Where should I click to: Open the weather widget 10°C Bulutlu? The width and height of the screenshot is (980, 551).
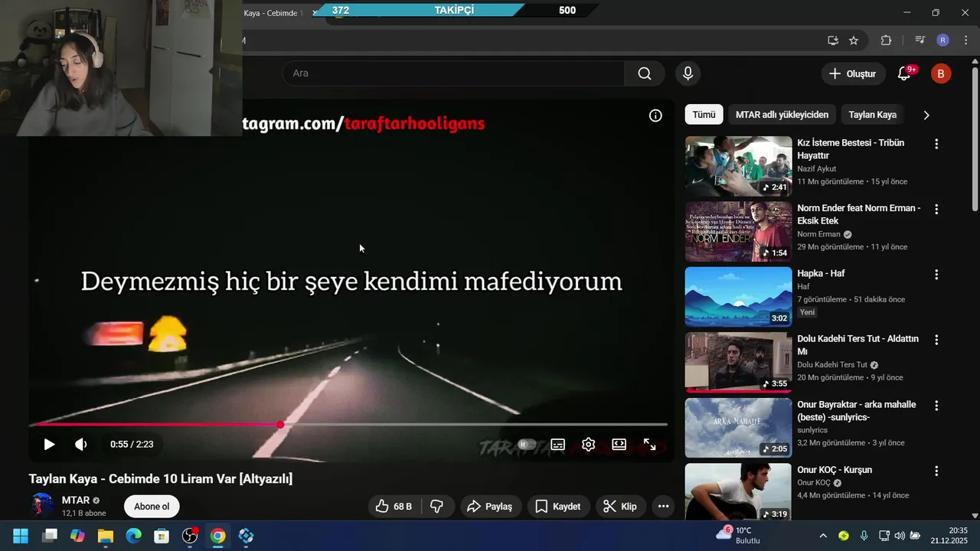(738, 535)
